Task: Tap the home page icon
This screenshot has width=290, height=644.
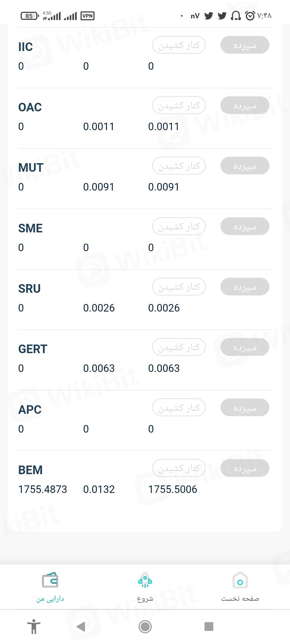Action: [x=240, y=580]
